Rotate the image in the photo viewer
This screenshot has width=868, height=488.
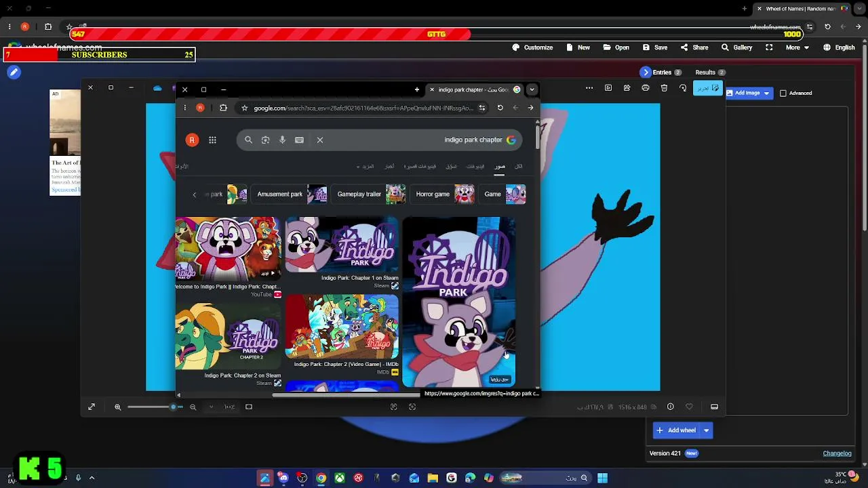click(x=683, y=88)
